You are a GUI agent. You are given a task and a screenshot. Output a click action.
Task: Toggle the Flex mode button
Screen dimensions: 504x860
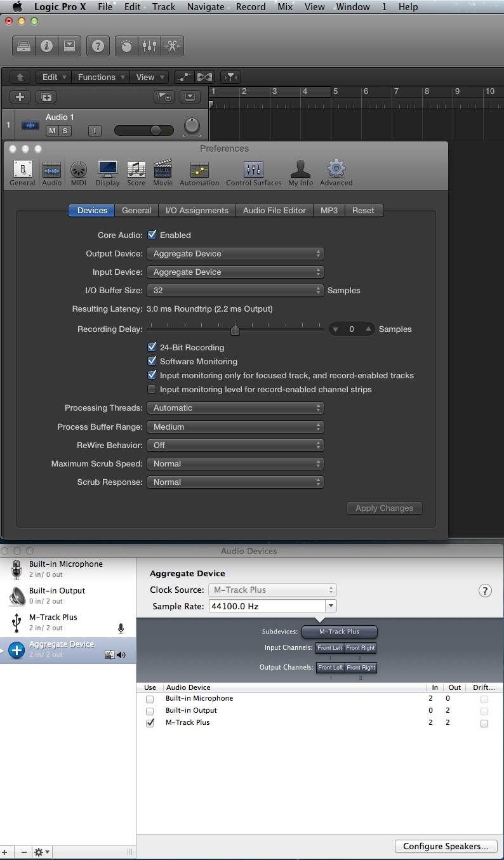coord(204,77)
